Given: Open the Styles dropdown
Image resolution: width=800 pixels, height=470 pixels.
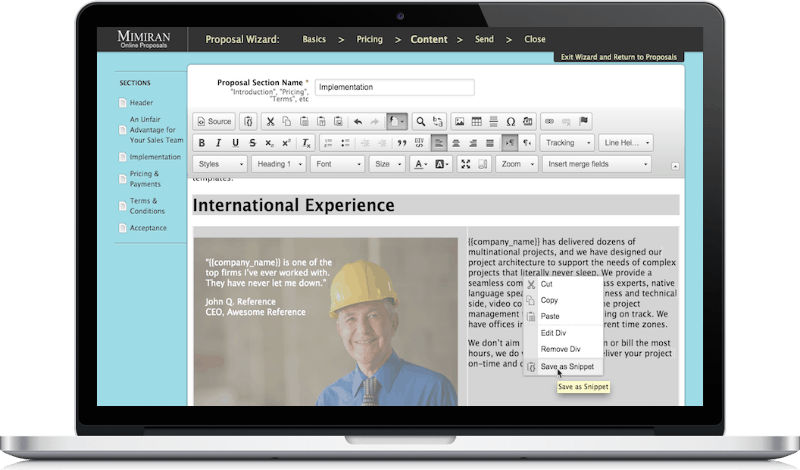Looking at the screenshot, I should pyautogui.click(x=220, y=164).
